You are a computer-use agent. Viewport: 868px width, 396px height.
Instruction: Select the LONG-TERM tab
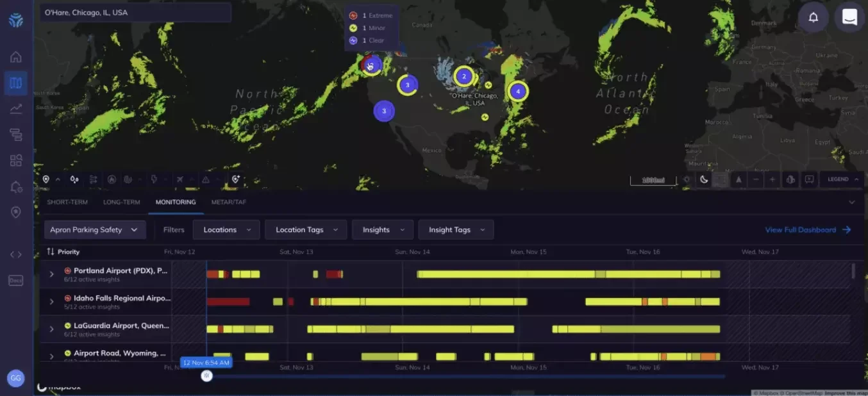[121, 202]
